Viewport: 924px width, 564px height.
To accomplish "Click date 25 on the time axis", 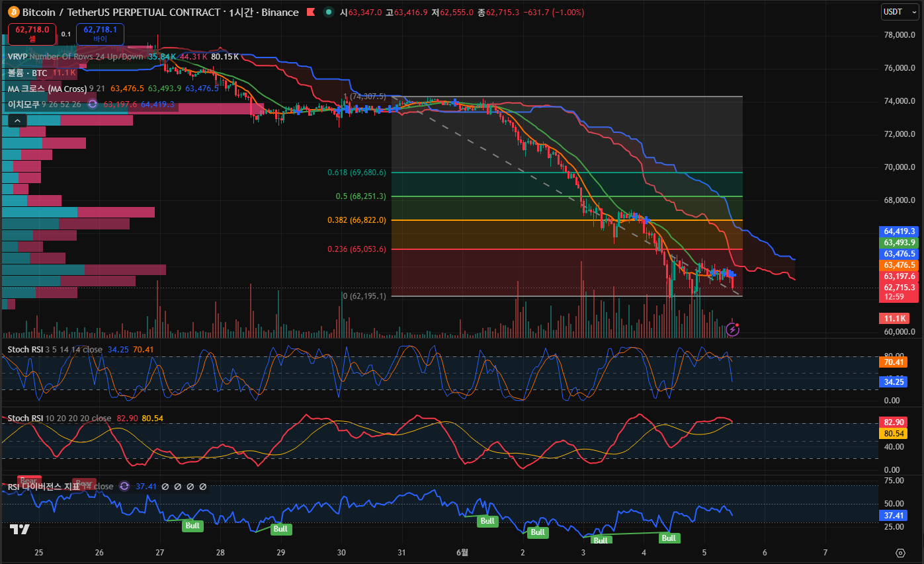I will [38, 552].
